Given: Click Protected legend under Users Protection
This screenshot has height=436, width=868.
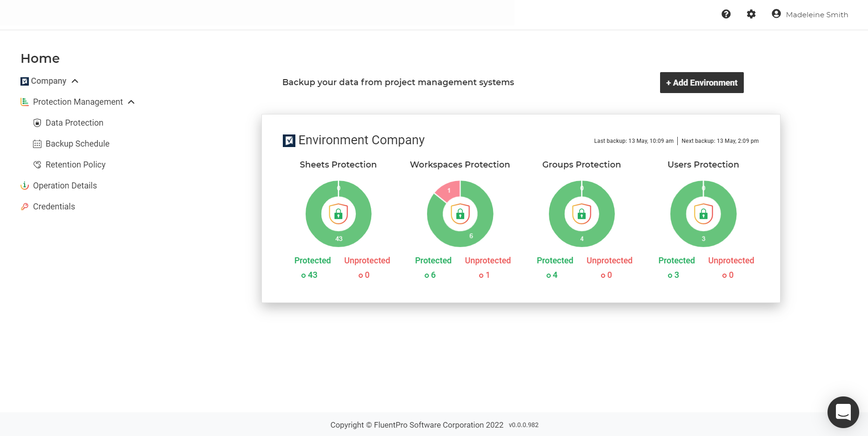Looking at the screenshot, I should (676, 261).
